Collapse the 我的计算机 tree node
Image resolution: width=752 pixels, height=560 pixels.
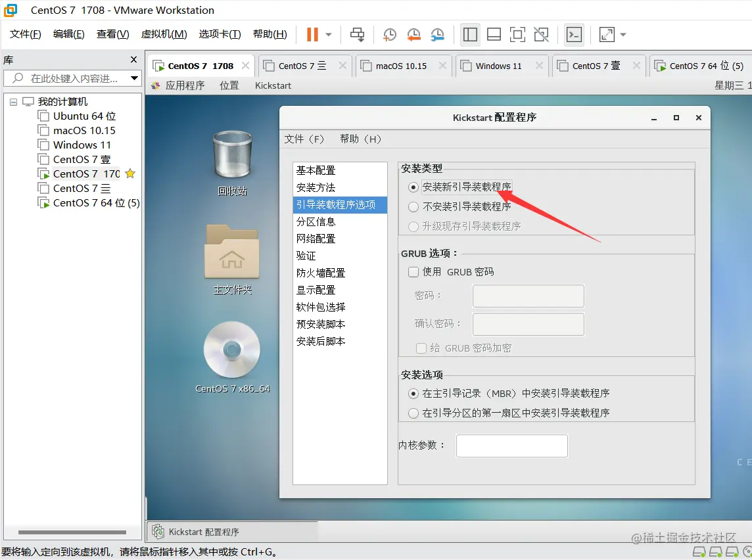coord(13,102)
